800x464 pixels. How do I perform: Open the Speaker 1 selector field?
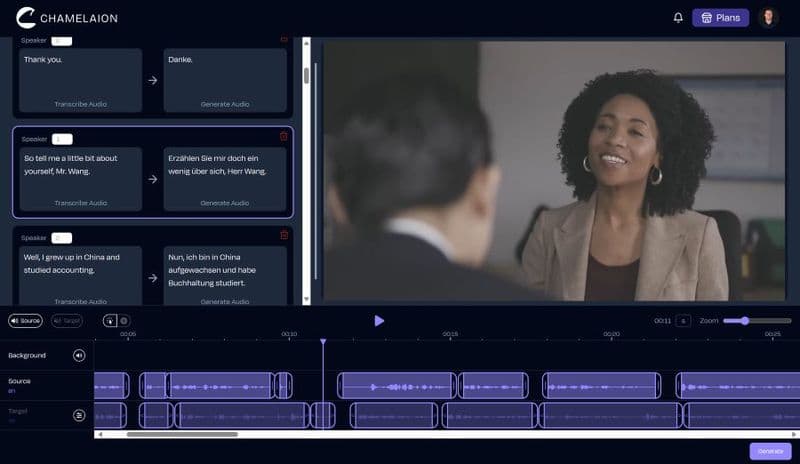[62, 139]
